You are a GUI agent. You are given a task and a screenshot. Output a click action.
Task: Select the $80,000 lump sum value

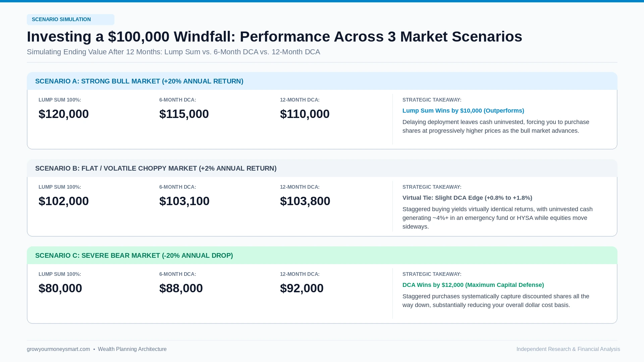(60, 288)
